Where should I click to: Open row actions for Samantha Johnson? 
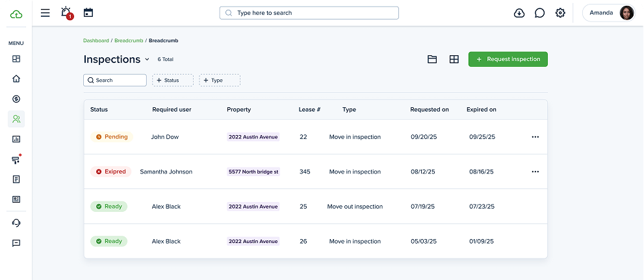[x=535, y=172]
